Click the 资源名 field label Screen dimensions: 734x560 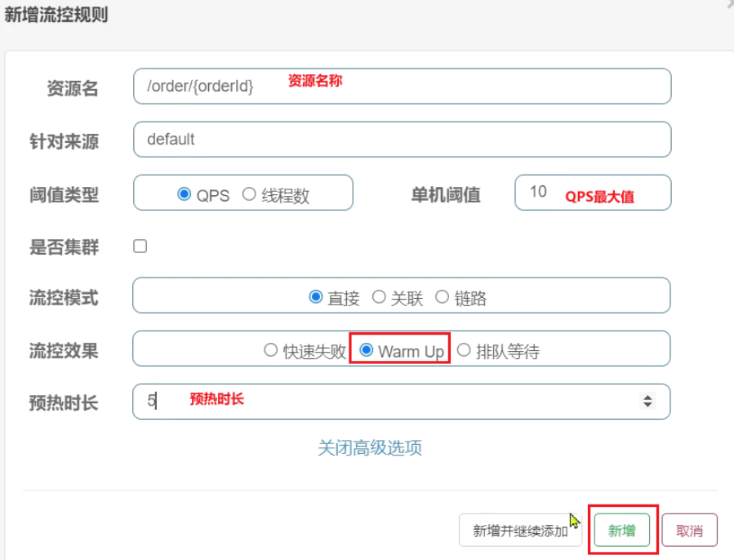73,88
